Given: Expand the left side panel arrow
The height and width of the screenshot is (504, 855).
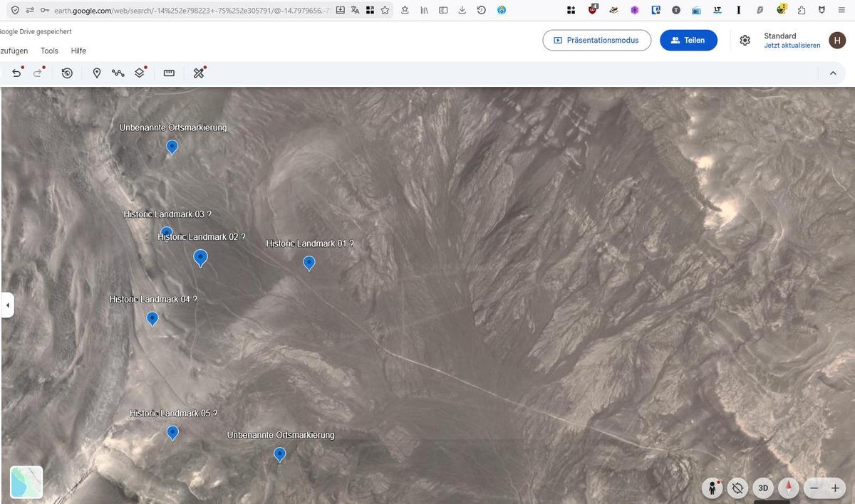Looking at the screenshot, I should pyautogui.click(x=8, y=305).
